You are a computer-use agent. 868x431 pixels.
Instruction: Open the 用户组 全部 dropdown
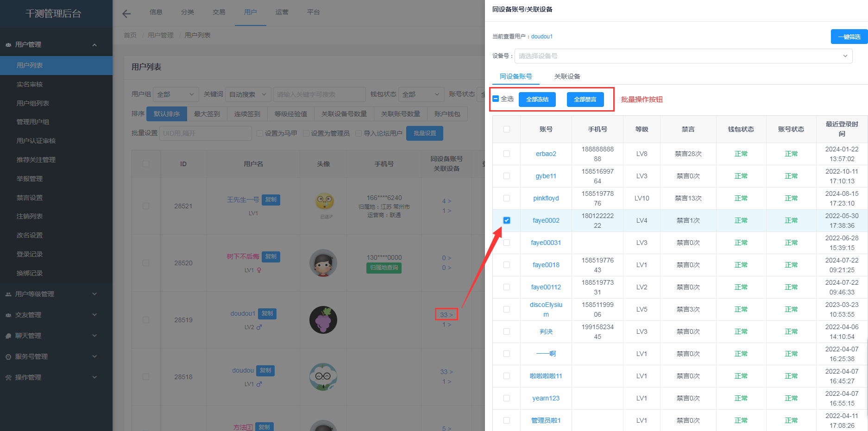[176, 94]
